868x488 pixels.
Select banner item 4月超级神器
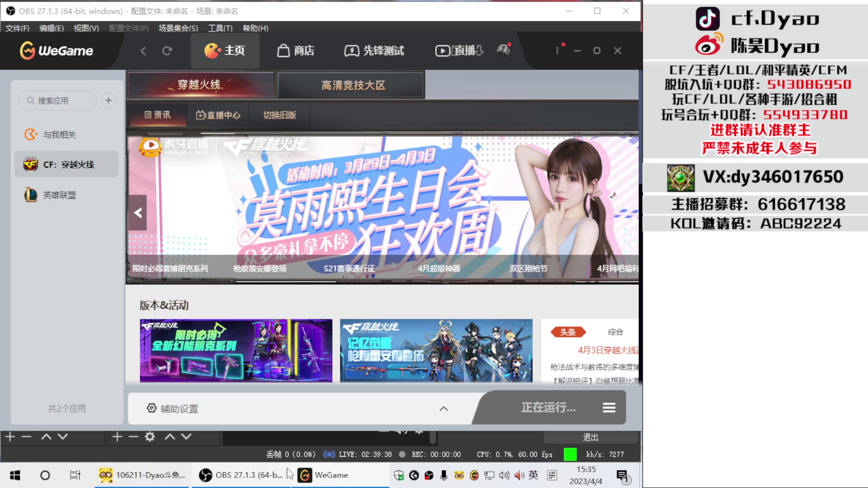pos(439,268)
